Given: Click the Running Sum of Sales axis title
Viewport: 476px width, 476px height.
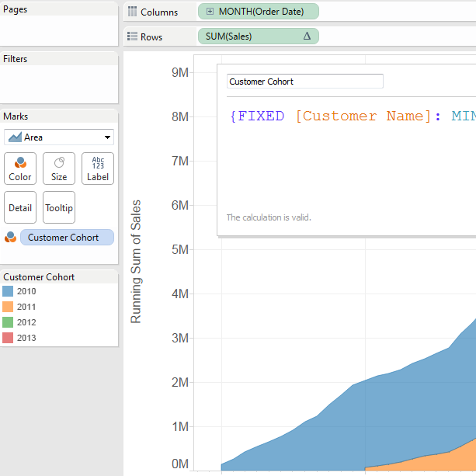Looking at the screenshot, I should [x=137, y=262].
